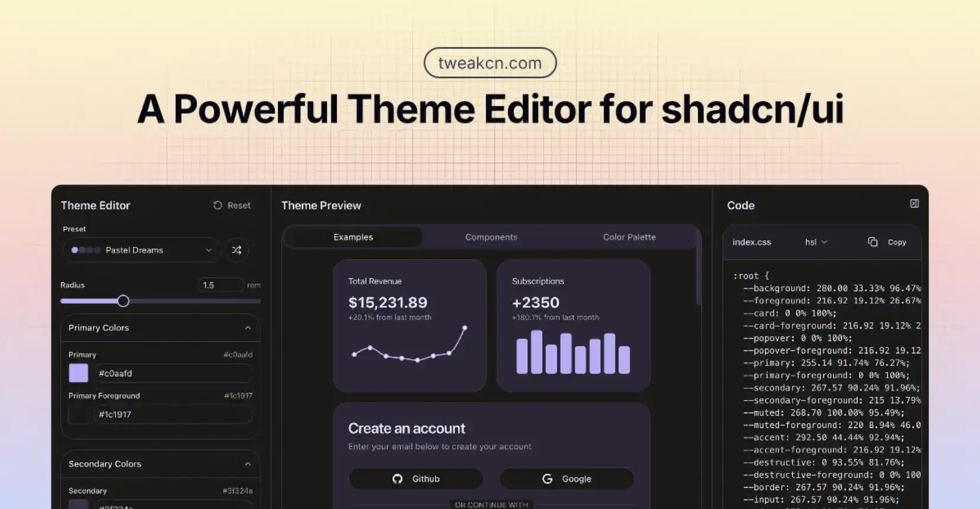980x509 pixels.
Task: Click the collapse panel icon beside Code
Action: [x=914, y=204]
